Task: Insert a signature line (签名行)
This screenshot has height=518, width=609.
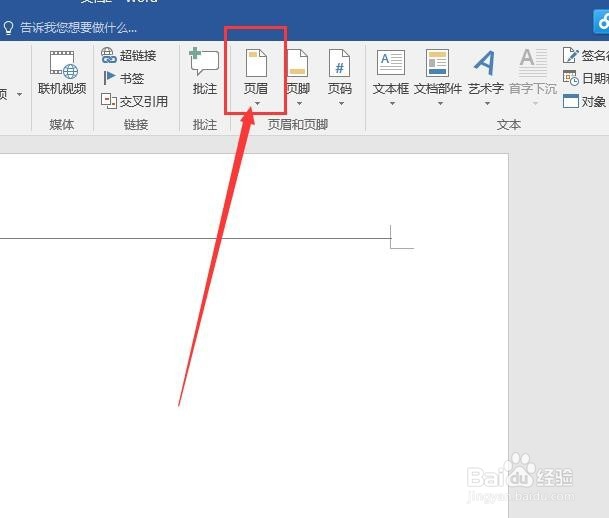Action: [585, 56]
